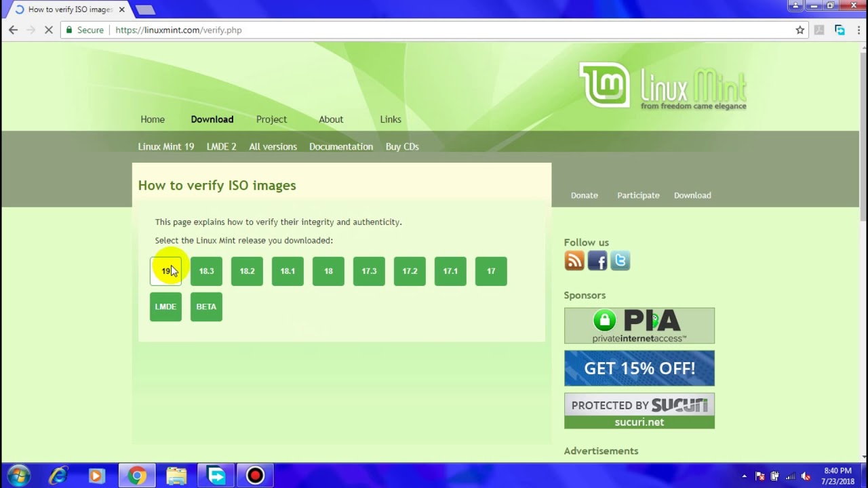This screenshot has height=488, width=868.
Task: Select release 18.1 button
Action: (288, 271)
